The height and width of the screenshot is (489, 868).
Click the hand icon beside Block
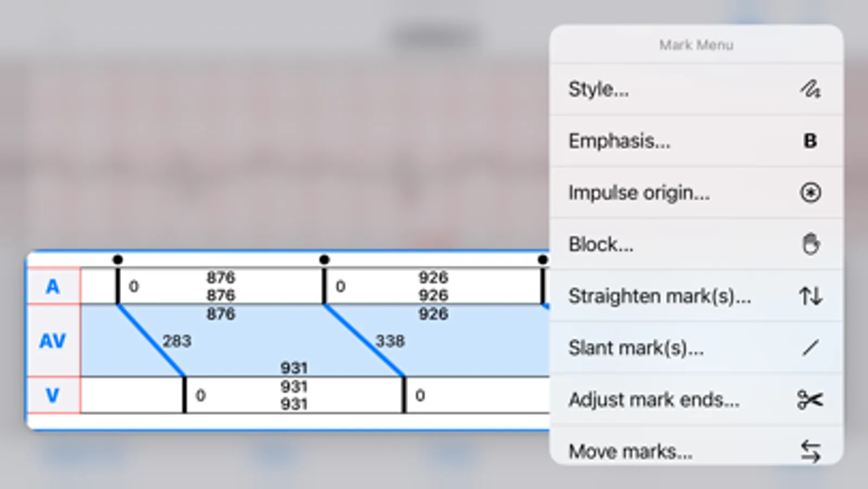pos(810,244)
